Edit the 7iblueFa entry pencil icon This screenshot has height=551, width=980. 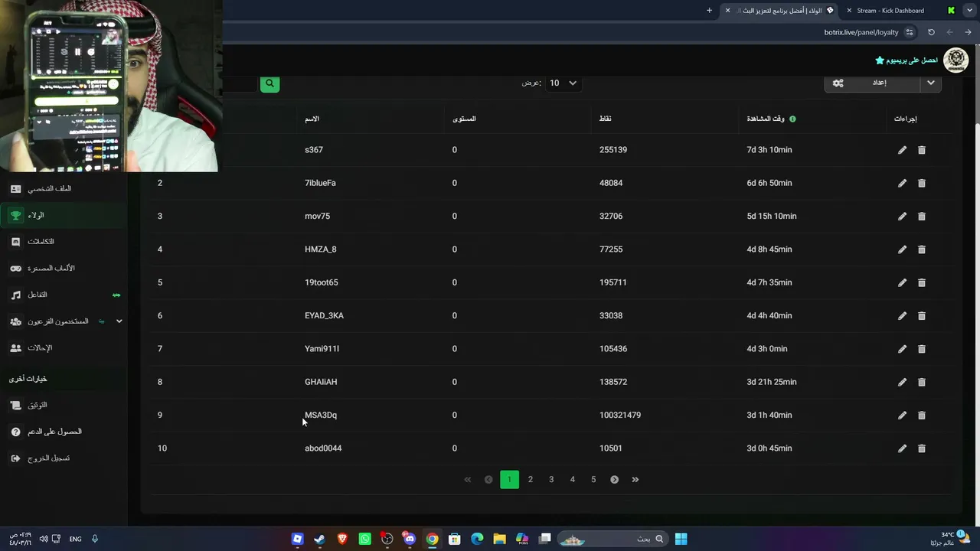902,183
